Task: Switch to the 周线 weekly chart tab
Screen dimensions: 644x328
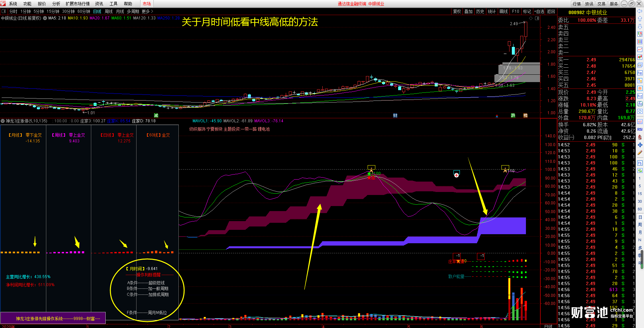Action: 109,11
